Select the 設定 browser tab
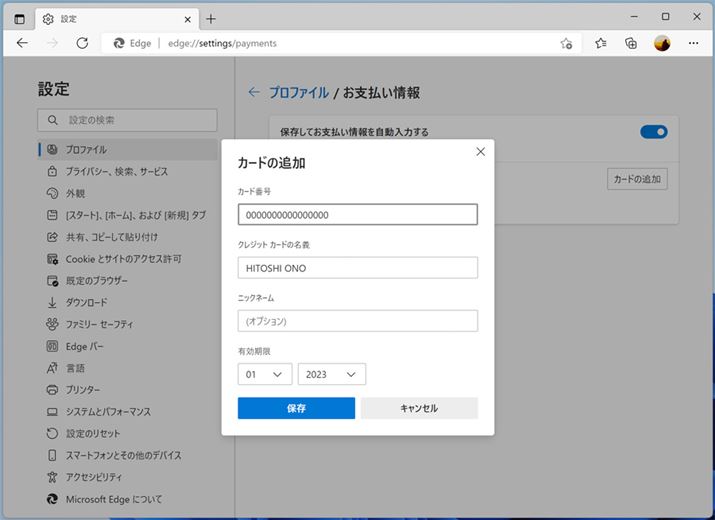 click(x=110, y=18)
